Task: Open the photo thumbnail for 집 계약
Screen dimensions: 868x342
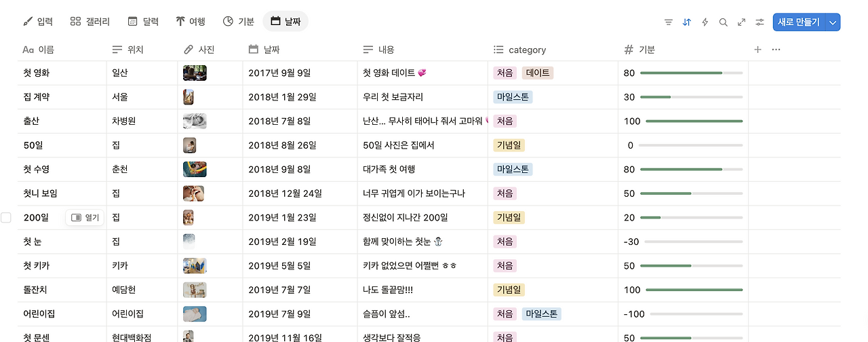Action: [x=189, y=97]
